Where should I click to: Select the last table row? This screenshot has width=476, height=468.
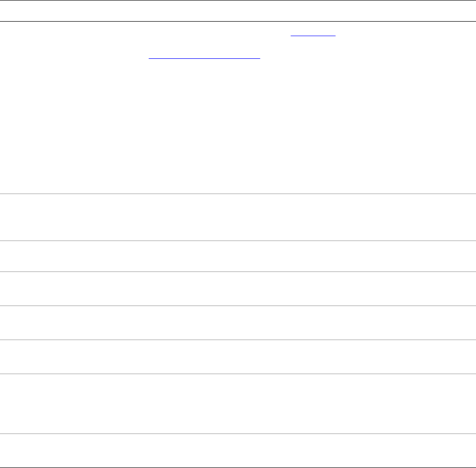(237, 450)
